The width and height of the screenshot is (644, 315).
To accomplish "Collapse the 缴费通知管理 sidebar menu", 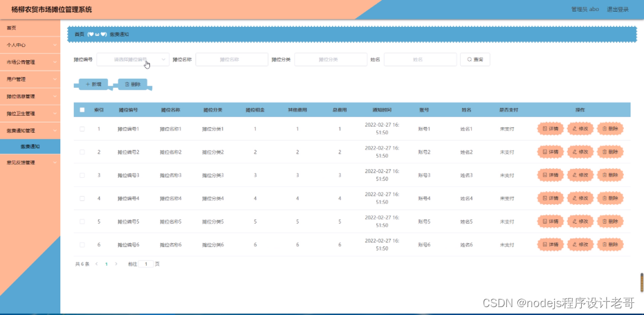I will pos(30,130).
